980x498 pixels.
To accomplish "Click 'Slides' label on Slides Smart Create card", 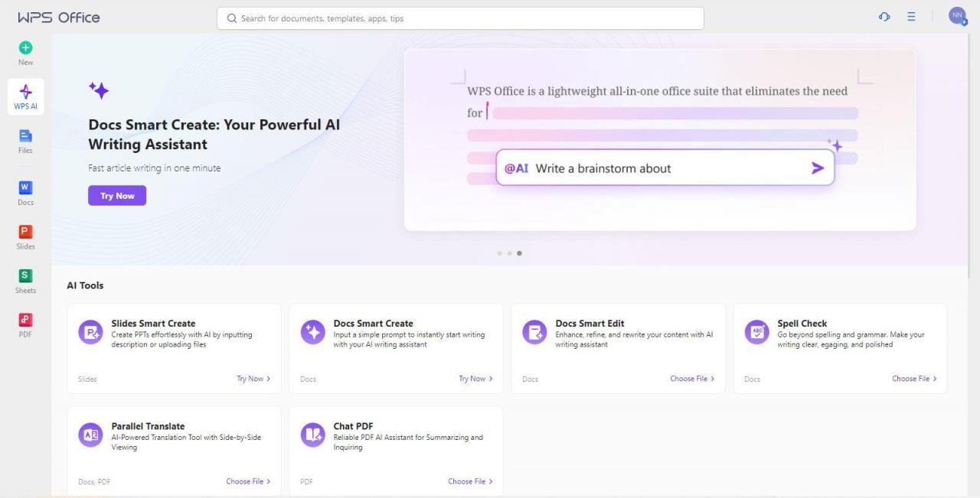I will [x=87, y=379].
